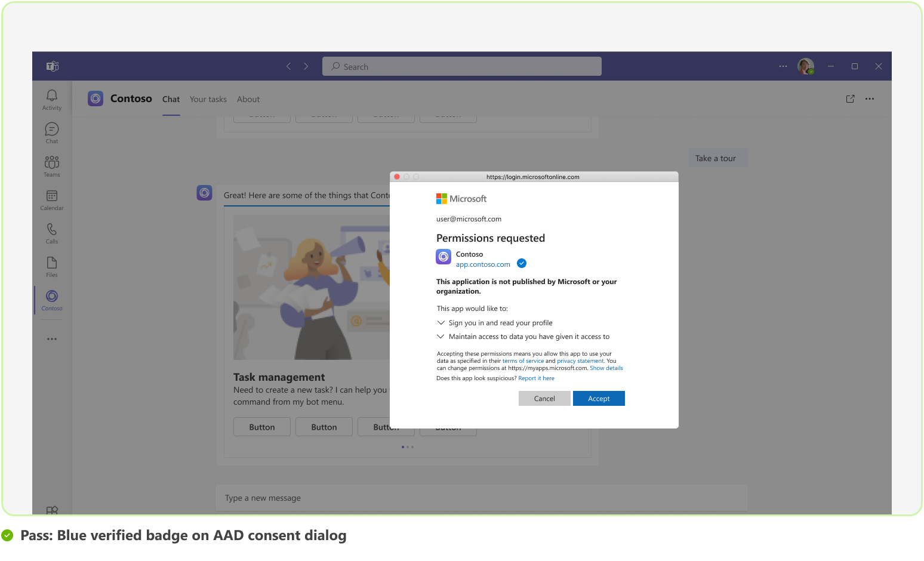Screen dimensions: 924x561
Task: Maximize the Teams window
Action: (855, 66)
